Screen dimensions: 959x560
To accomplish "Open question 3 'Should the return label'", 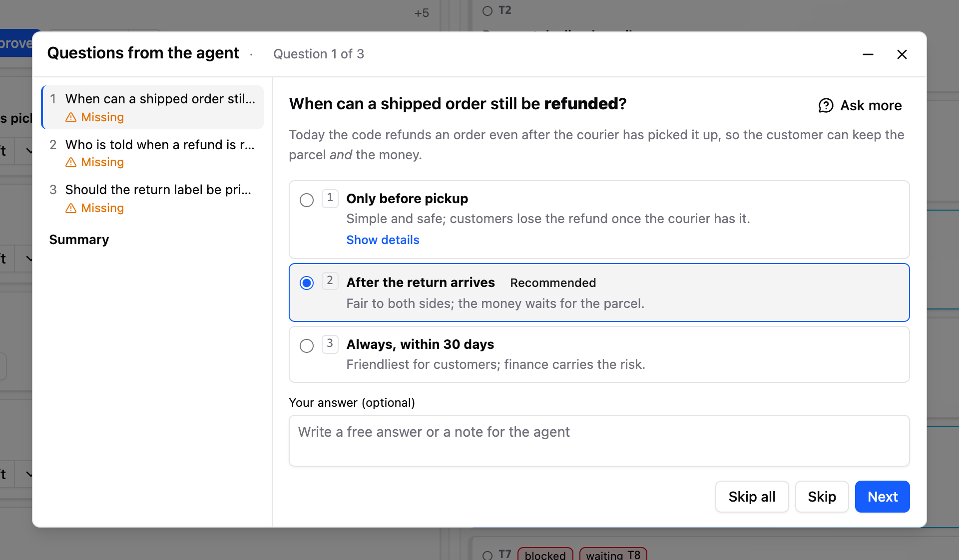I will point(153,198).
